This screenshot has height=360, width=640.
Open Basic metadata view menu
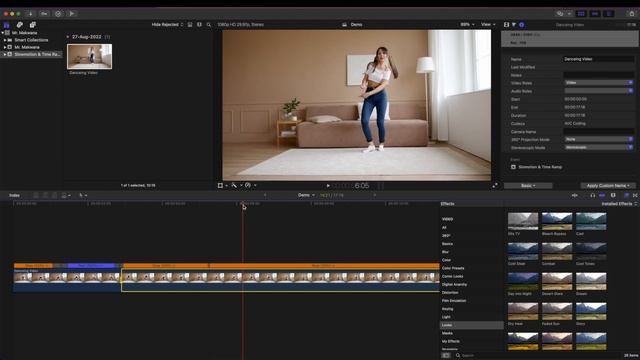[x=528, y=186]
